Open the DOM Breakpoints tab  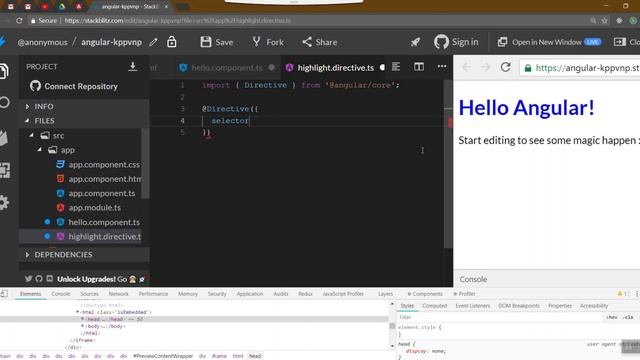point(519,306)
